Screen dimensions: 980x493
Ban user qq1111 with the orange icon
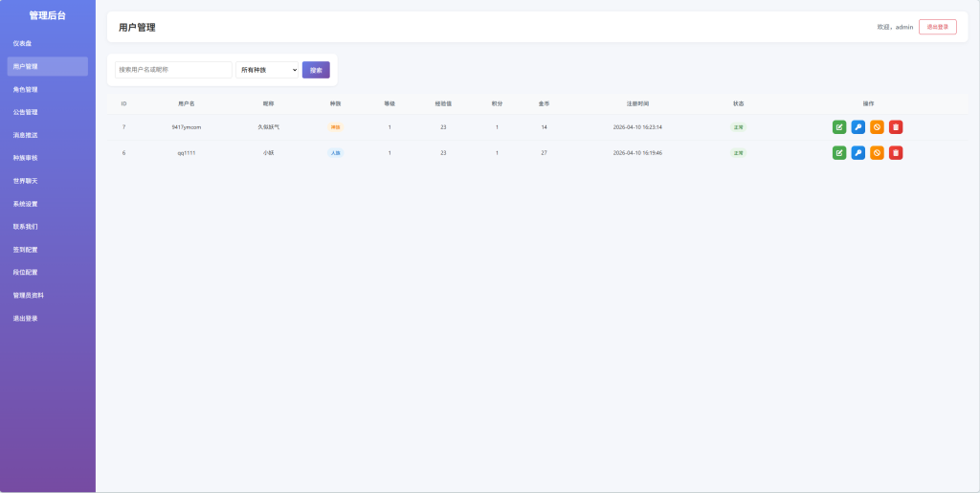coord(877,152)
